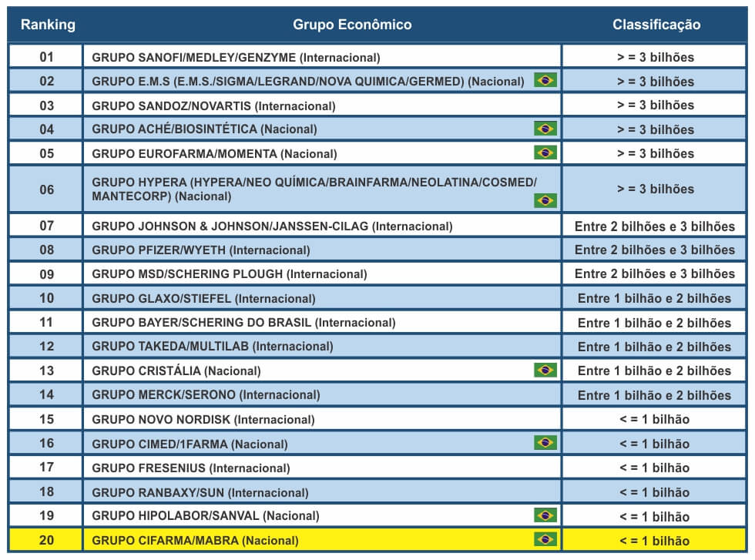
Task: Select GRUPO HIPOLABOR/SANVAL (Nacional) text
Action: click(x=205, y=515)
